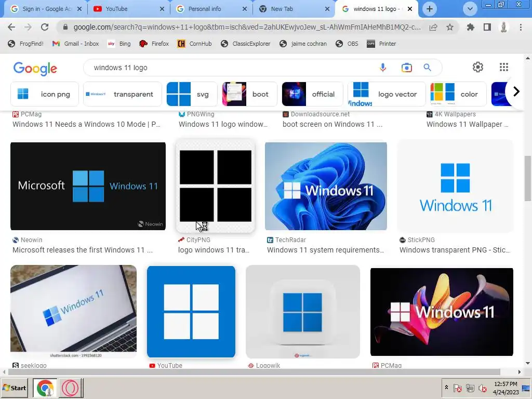532x399 pixels.
Task: Open the Neowin Microsoft Windows 11 image
Action: click(88, 187)
